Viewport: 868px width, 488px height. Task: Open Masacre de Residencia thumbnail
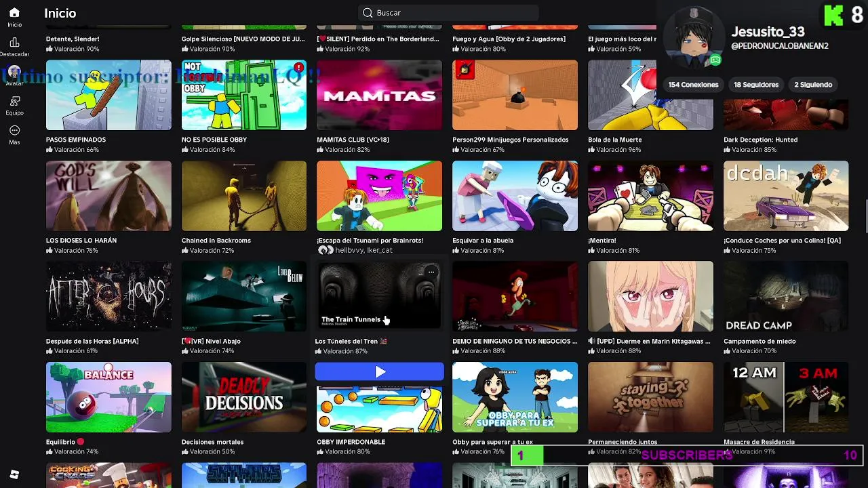pyautogui.click(x=786, y=397)
